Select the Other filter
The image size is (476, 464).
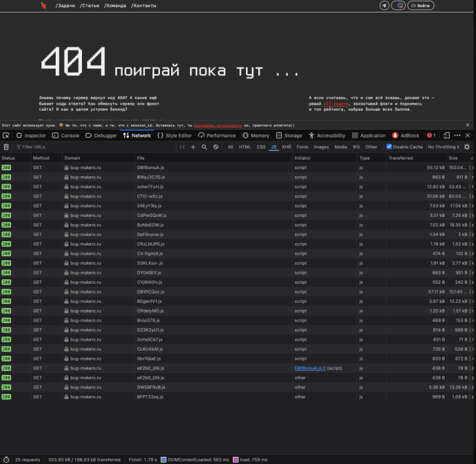[371, 147]
